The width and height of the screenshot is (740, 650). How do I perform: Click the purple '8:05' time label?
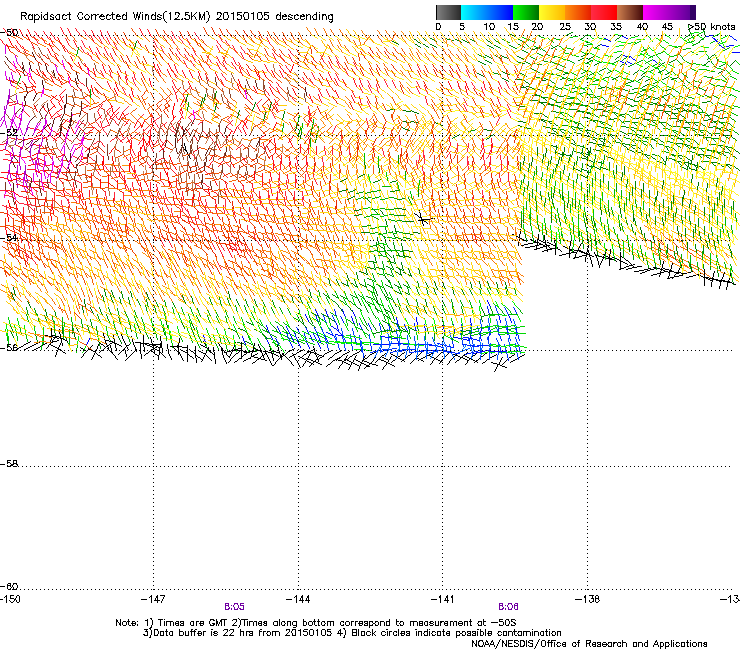[x=234, y=607]
